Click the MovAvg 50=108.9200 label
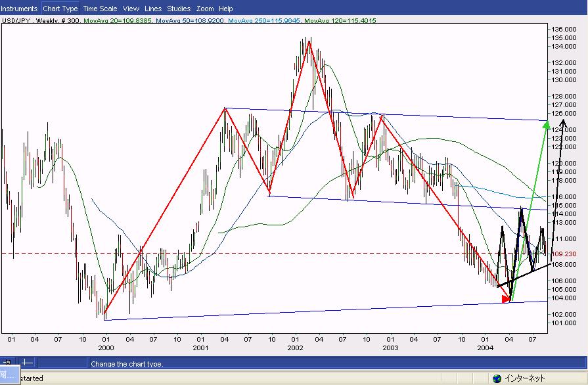 [189, 20]
